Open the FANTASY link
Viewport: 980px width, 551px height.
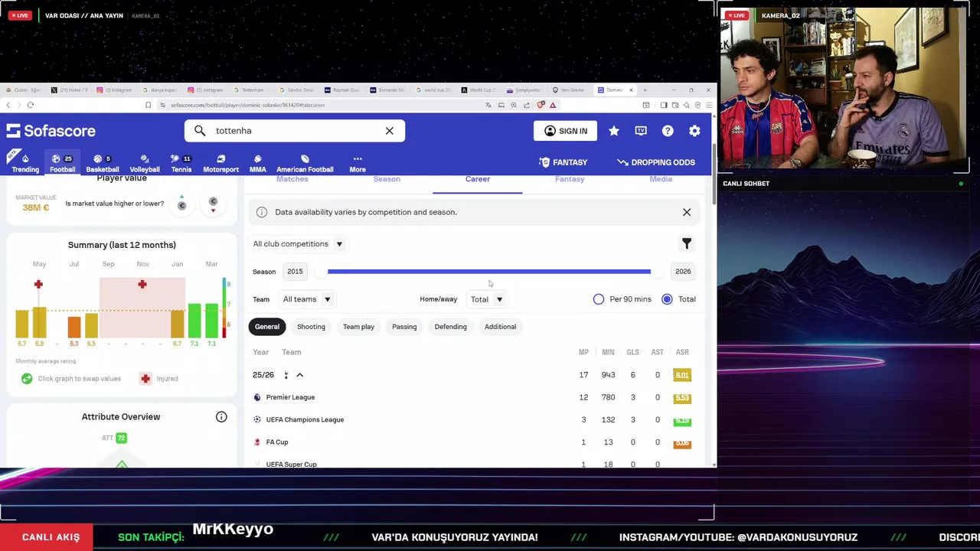coord(563,162)
